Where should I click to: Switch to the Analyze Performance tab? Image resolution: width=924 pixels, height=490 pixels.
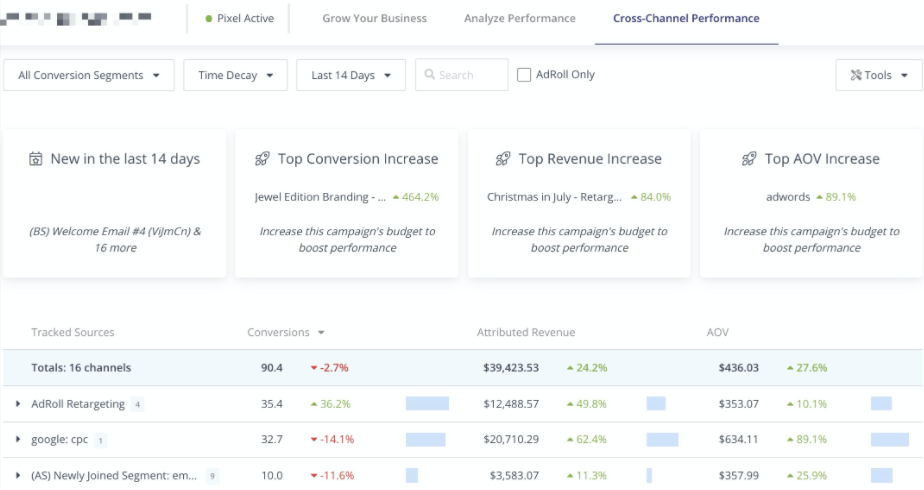[x=519, y=19]
